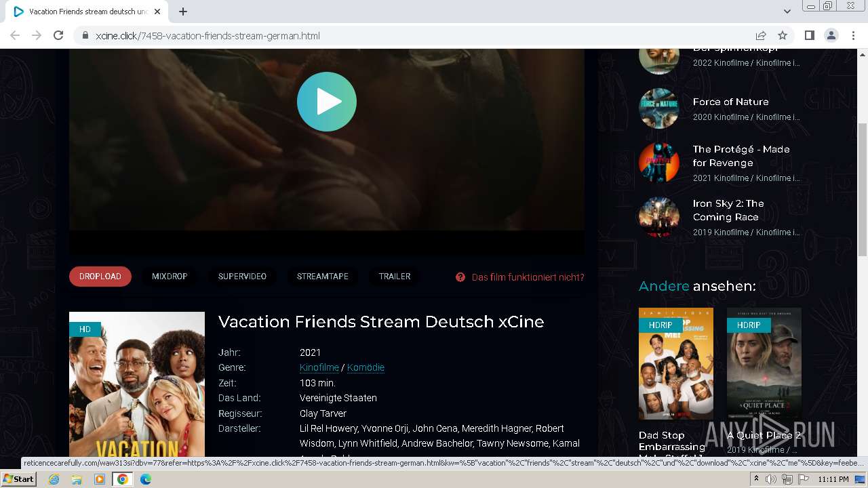Click the '103 min.' duration text
The width and height of the screenshot is (868, 488).
click(317, 383)
